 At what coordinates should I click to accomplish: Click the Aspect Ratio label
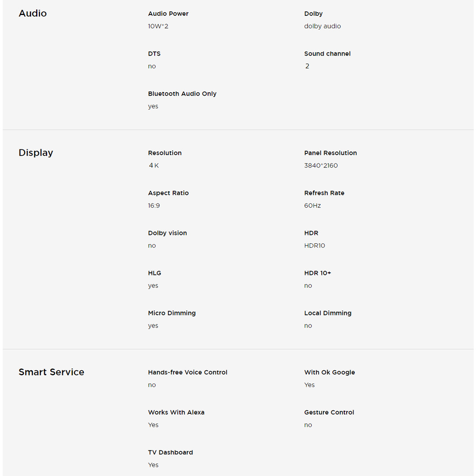(168, 193)
